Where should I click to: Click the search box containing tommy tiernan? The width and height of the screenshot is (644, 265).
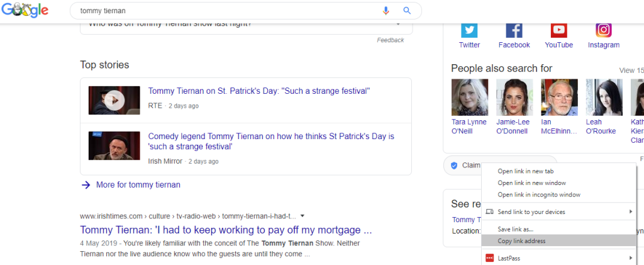[x=226, y=11]
